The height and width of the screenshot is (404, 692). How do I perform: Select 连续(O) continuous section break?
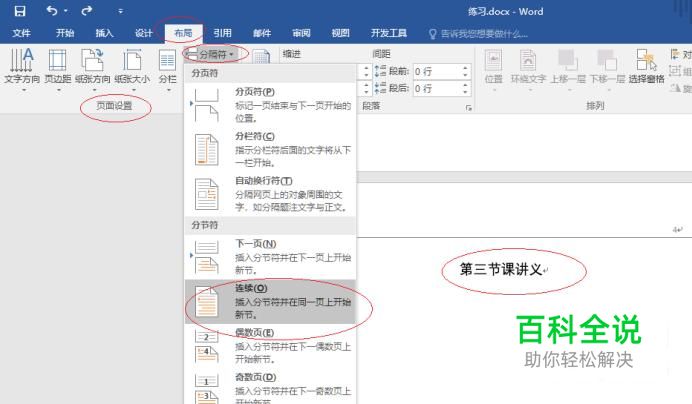point(270,302)
